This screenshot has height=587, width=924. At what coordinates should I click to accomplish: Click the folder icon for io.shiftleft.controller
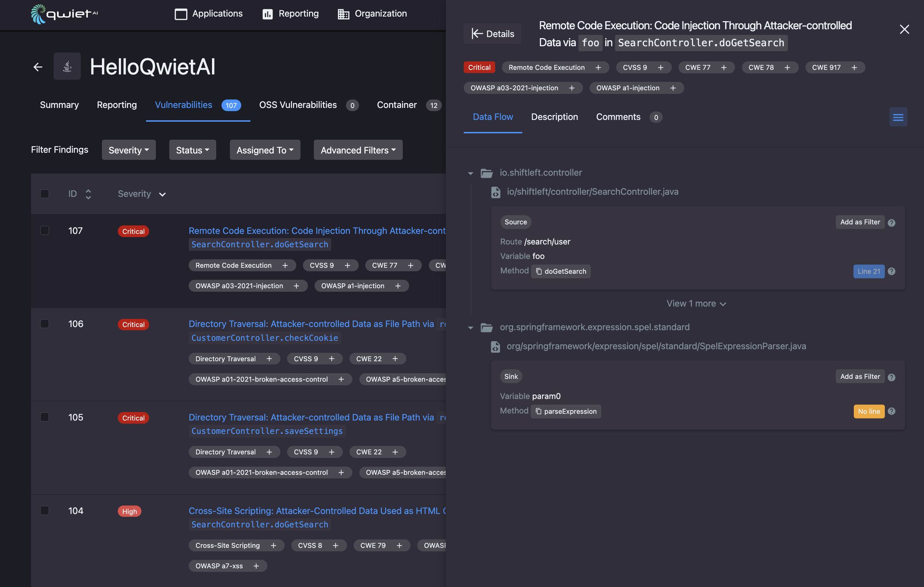pos(486,172)
